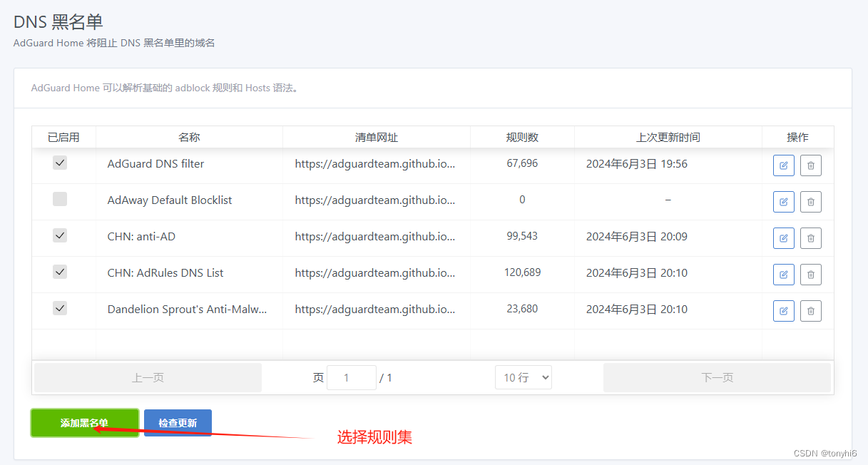Select the CHN: AdRules DNS List name
Viewport: 868px width, 465px height.
tap(165, 272)
